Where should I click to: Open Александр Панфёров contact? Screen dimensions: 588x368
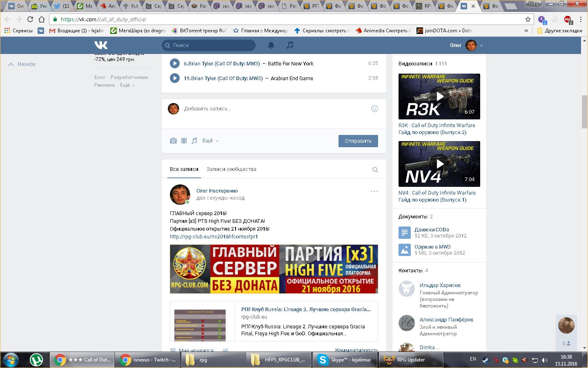click(x=446, y=320)
